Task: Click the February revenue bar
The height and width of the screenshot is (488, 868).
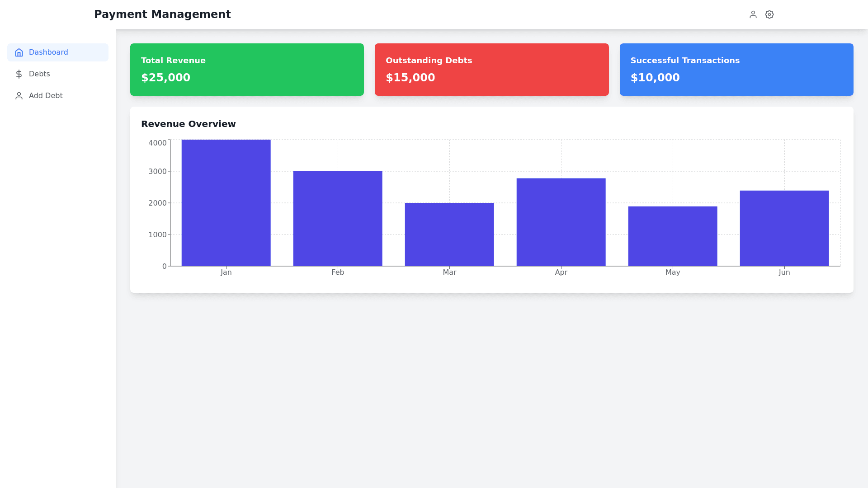Action: click(338, 219)
